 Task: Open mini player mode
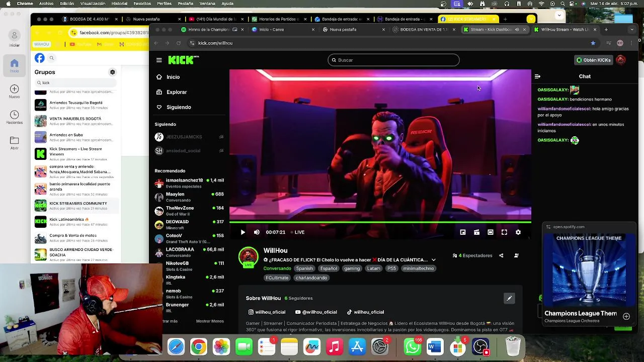(462, 232)
